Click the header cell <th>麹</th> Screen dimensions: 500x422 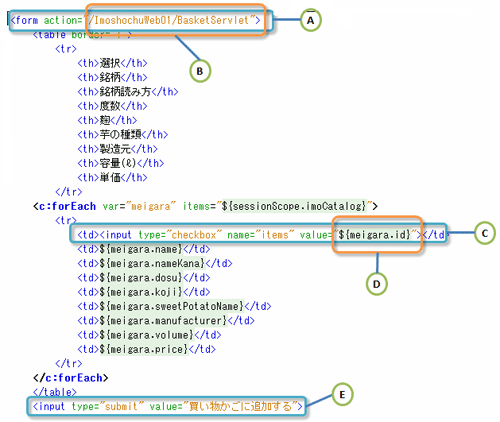[x=107, y=120]
